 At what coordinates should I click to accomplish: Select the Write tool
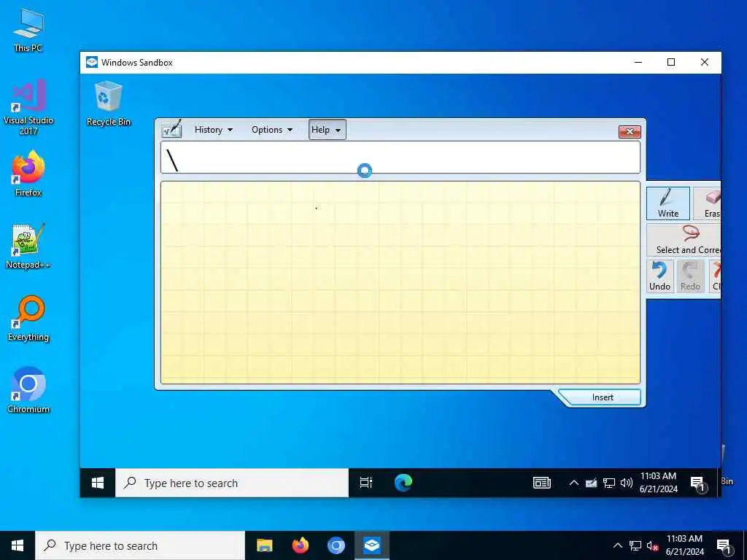[x=668, y=203]
